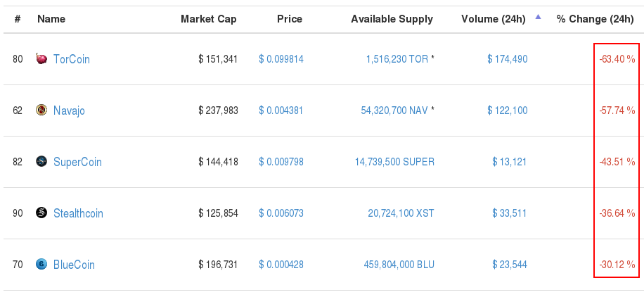The image size is (644, 297).
Task: Sort table by Name header
Action: coord(51,19)
